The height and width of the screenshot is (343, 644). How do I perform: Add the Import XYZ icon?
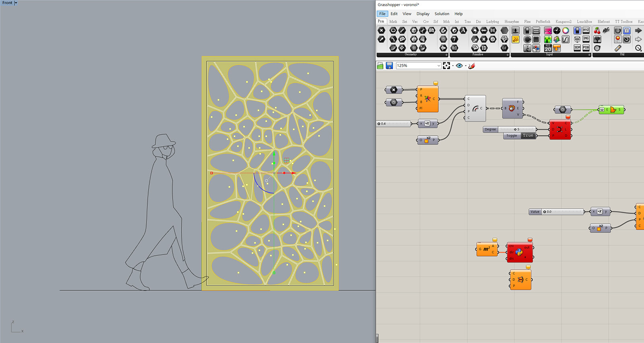pyautogui.click(x=586, y=30)
